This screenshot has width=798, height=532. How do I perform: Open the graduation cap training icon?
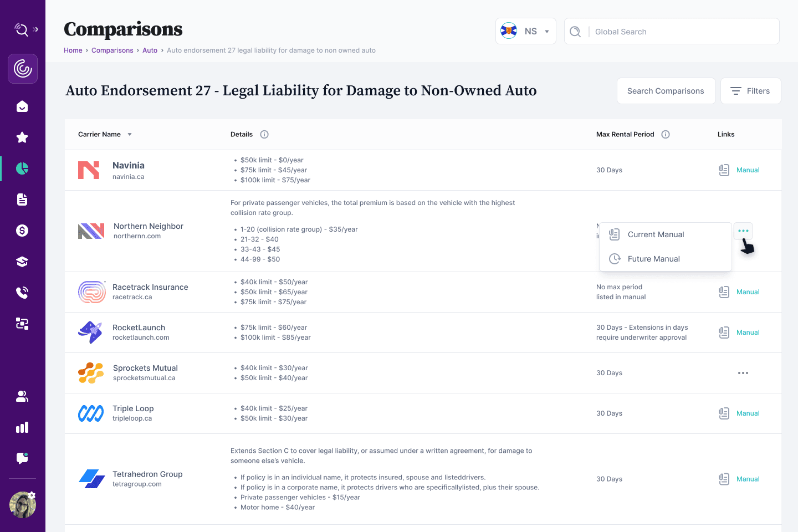pyautogui.click(x=22, y=262)
